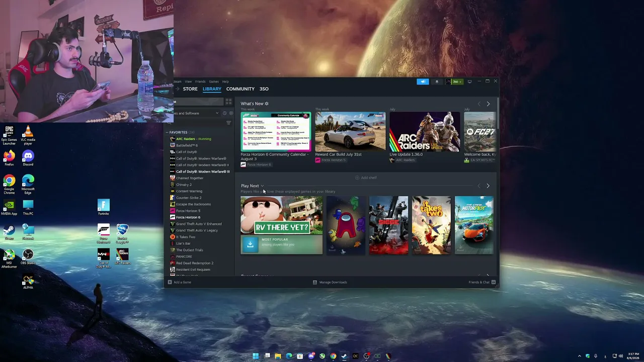Viewport: 644px width, 362px height.
Task: Open the Steam menu
Action: click(177, 81)
